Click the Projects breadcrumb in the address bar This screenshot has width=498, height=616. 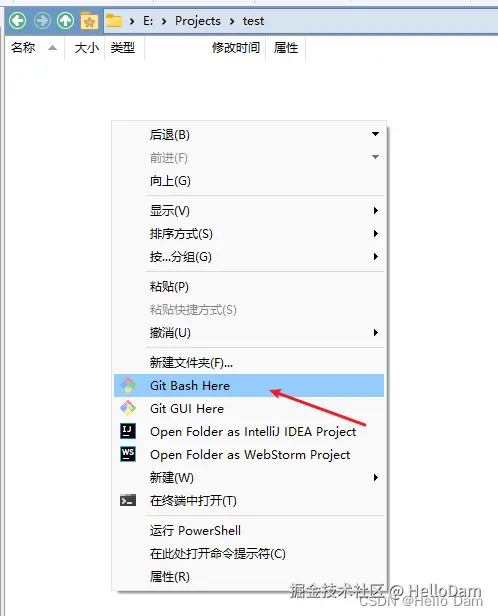pyautogui.click(x=198, y=21)
